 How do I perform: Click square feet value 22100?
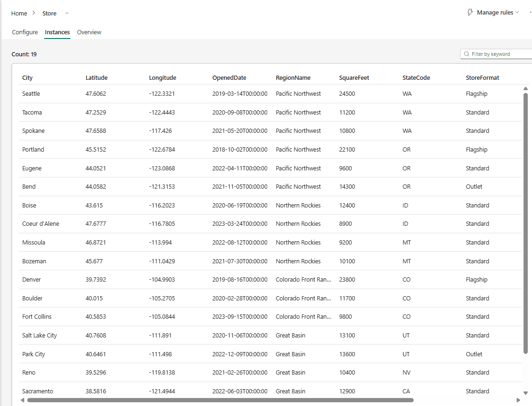[x=347, y=150]
